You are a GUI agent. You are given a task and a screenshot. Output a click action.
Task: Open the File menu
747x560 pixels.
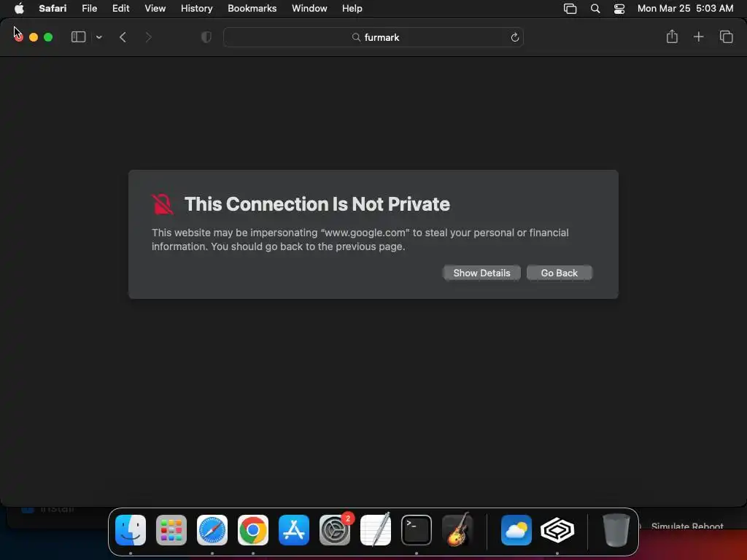(89, 8)
